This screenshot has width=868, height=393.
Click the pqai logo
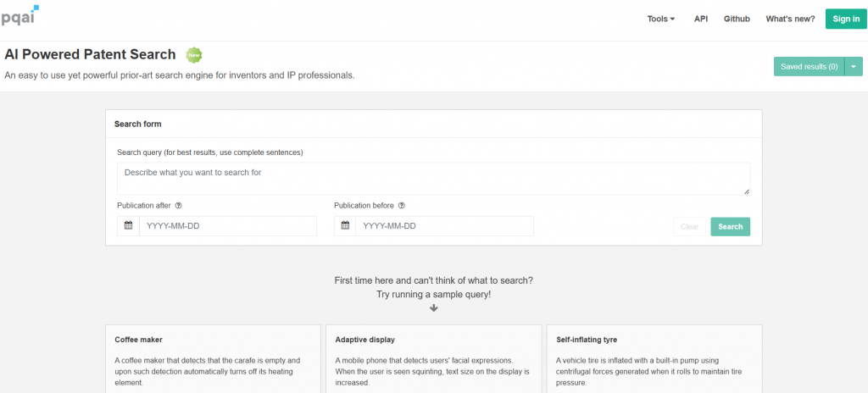(19, 15)
